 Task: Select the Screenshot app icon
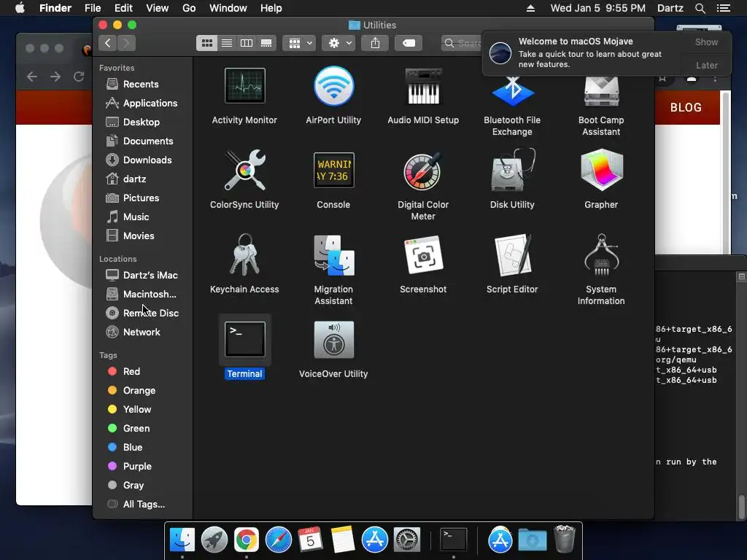(423, 254)
